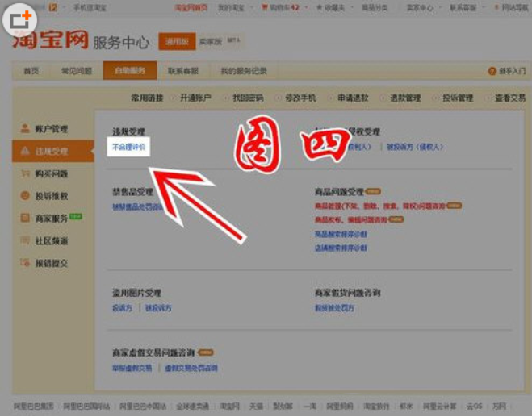Open the 我的服务记录 tab

244,71
